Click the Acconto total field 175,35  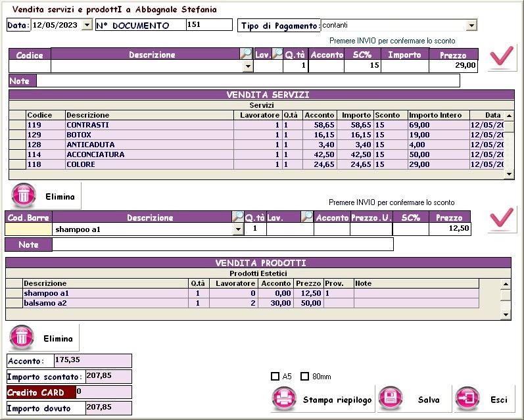(93, 361)
